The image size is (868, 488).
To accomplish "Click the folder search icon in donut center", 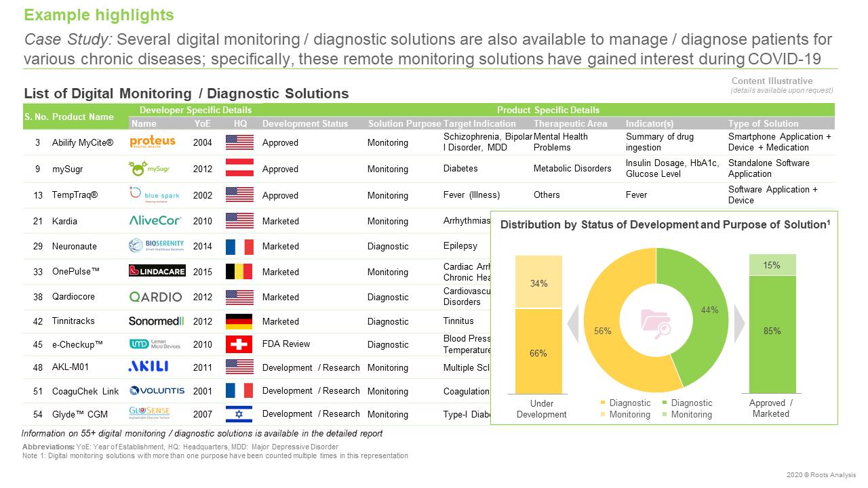I will pyautogui.click(x=656, y=323).
